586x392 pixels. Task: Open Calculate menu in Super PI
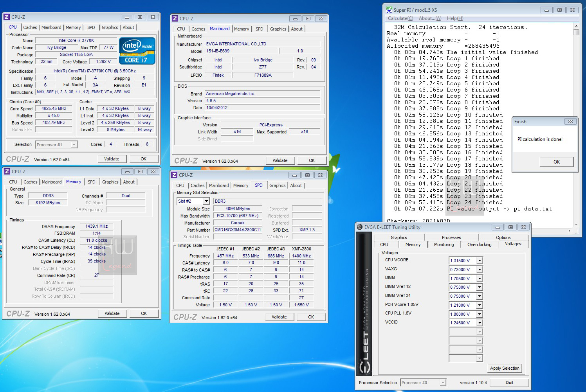(x=400, y=18)
